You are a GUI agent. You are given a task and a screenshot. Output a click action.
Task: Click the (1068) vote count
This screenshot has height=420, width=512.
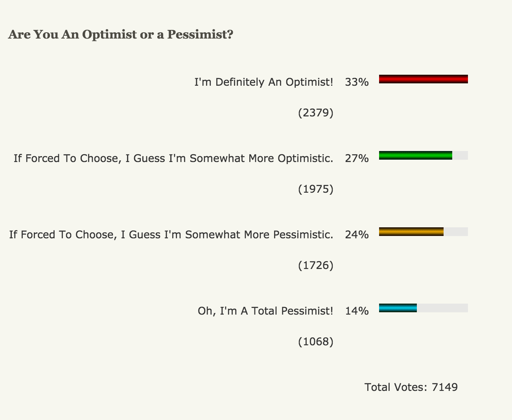(x=315, y=342)
